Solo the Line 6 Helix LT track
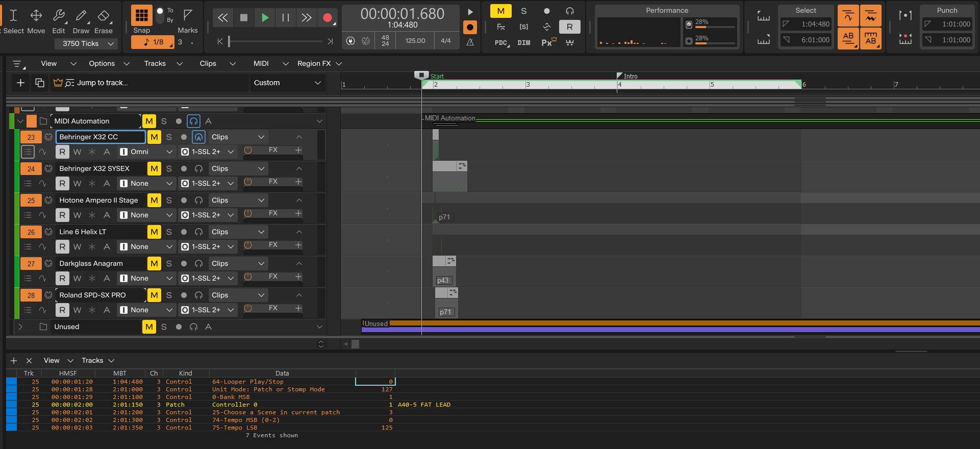Screen dimensions: 980x449 coord(169,232)
